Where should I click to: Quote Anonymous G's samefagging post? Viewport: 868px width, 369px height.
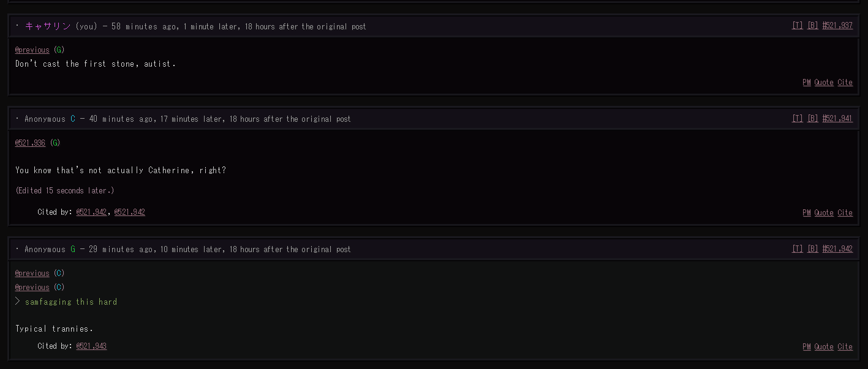coord(823,347)
